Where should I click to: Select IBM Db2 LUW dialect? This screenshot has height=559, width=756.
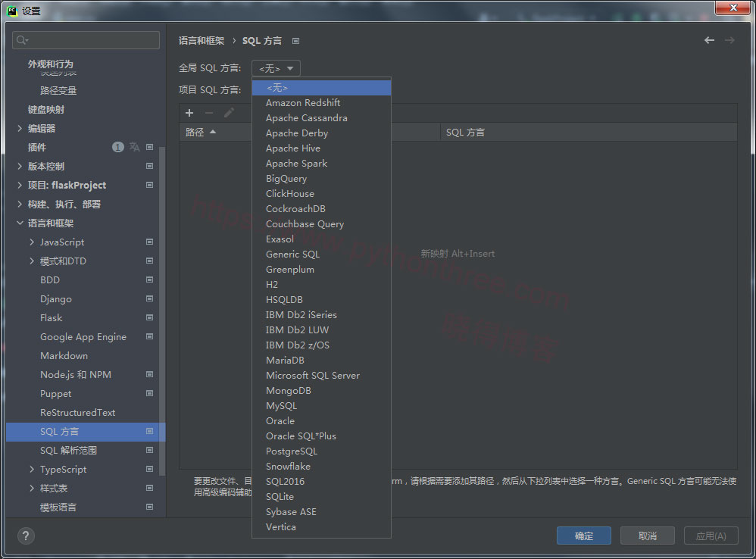[322, 329]
